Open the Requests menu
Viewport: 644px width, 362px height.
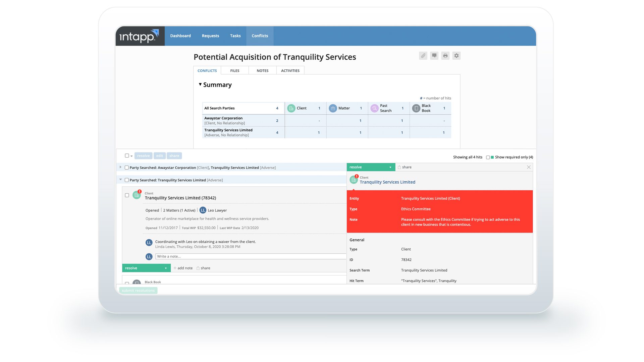[210, 36]
